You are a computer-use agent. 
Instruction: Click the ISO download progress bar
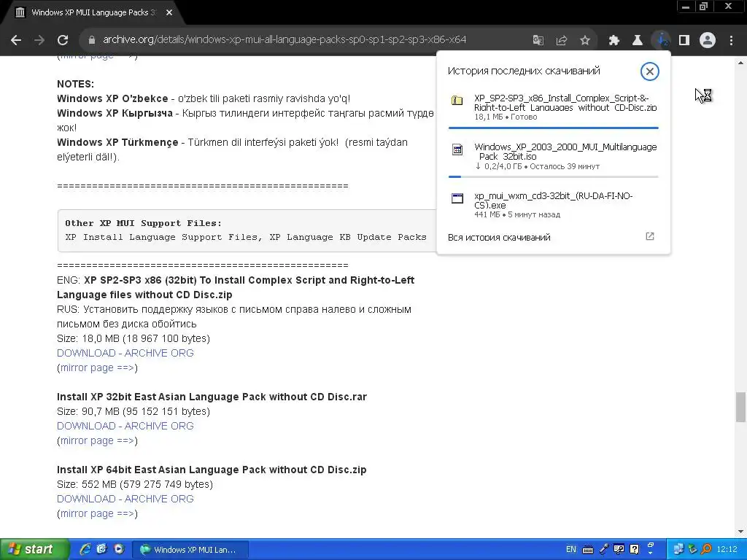click(553, 176)
